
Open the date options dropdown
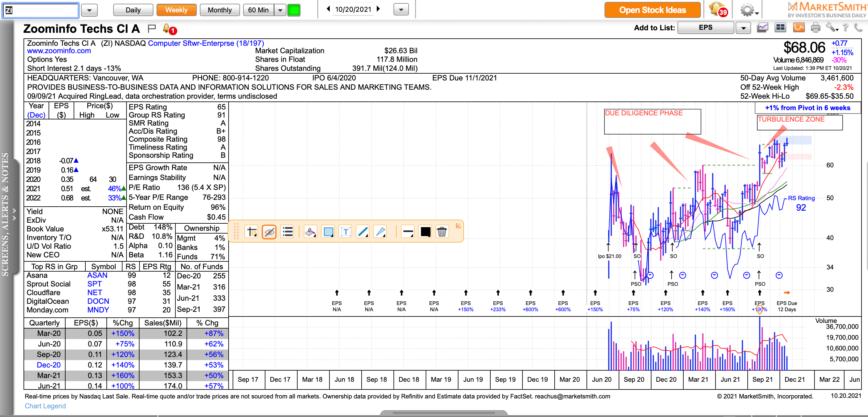pos(401,9)
